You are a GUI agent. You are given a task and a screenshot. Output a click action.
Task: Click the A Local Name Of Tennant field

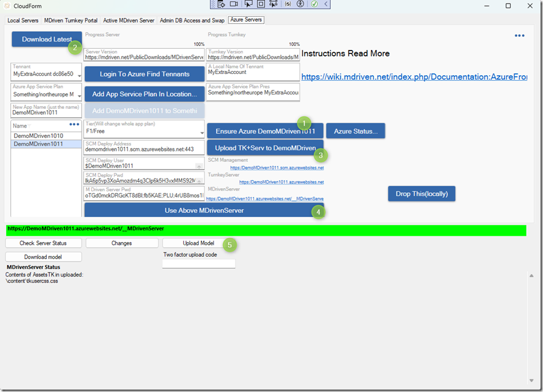(253, 72)
